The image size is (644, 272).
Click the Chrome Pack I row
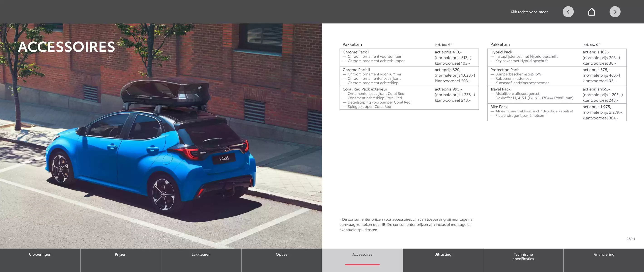pos(409,57)
